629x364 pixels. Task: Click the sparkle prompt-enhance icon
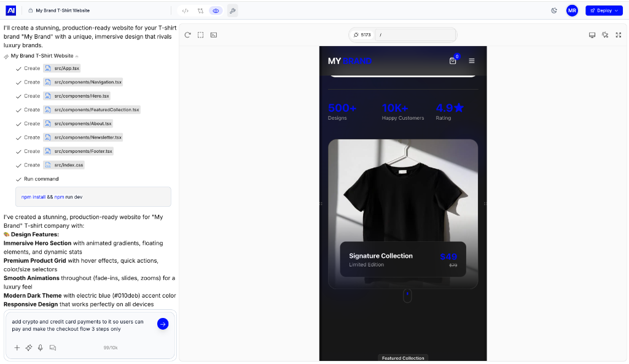28,347
